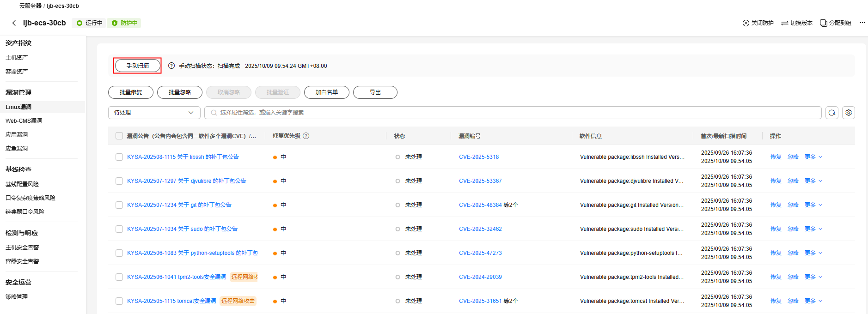Click the 分配到组 assign to group icon

[x=823, y=23]
